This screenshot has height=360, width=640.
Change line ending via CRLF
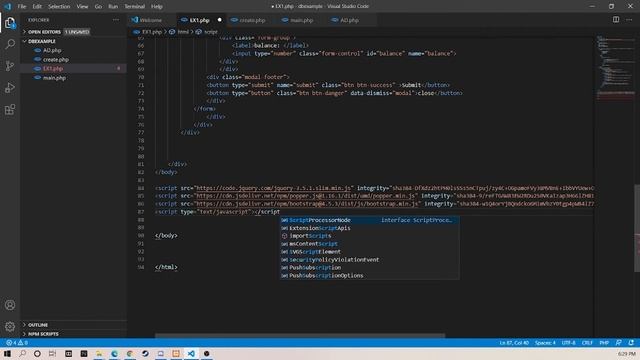coord(587,343)
